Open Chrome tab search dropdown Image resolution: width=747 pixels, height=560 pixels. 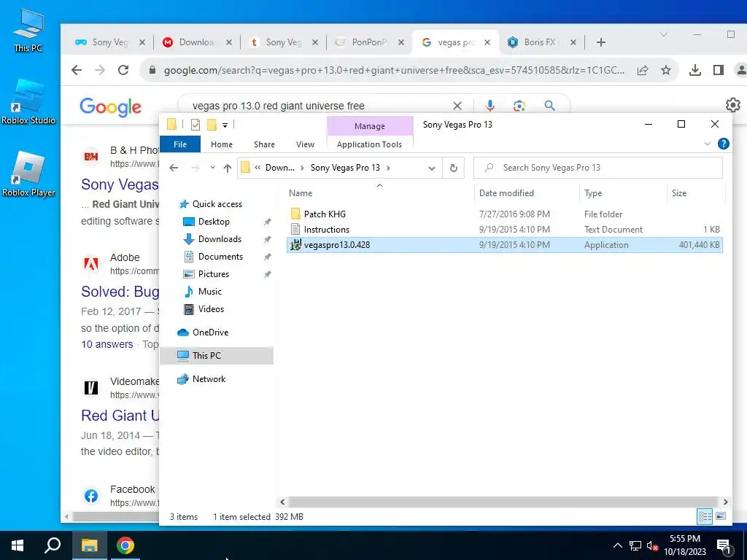pos(664,34)
